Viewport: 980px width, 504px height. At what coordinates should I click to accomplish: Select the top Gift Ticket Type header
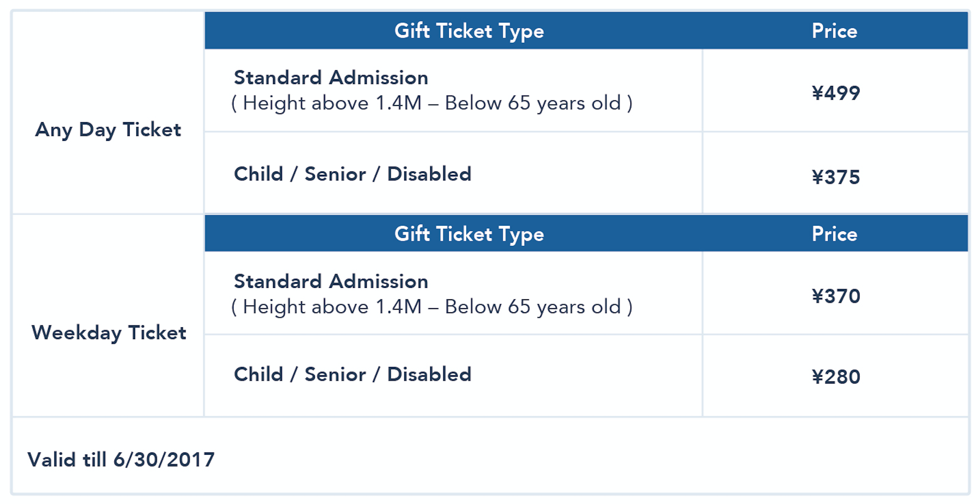(x=469, y=31)
